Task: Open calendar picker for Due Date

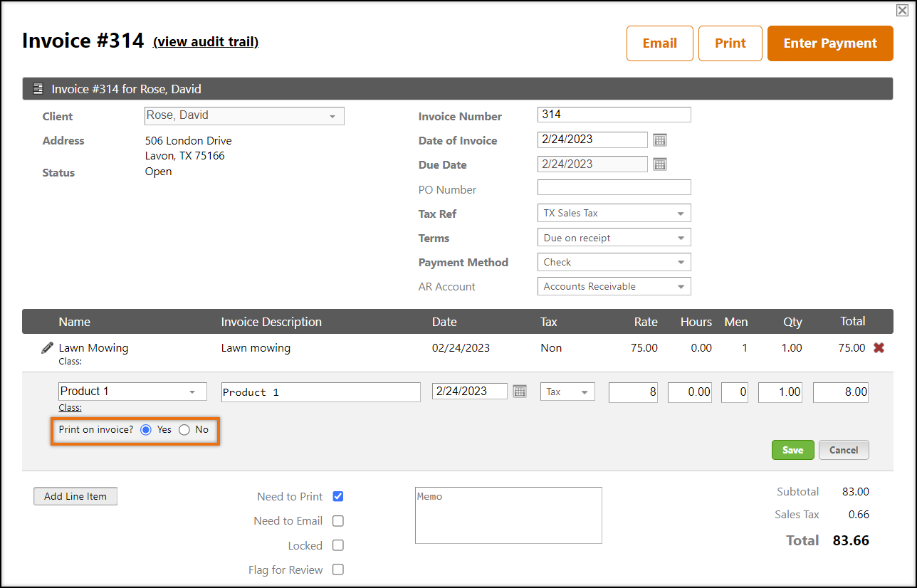Action: coord(660,164)
